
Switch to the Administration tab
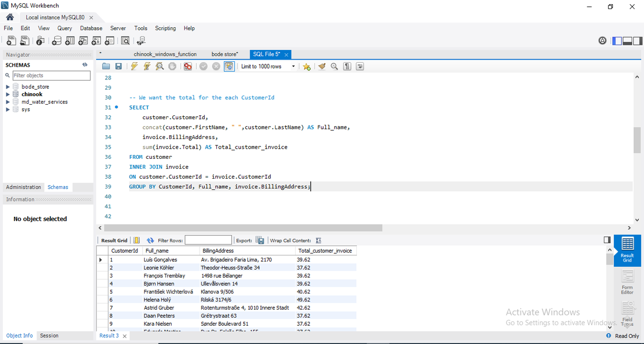[x=24, y=187]
